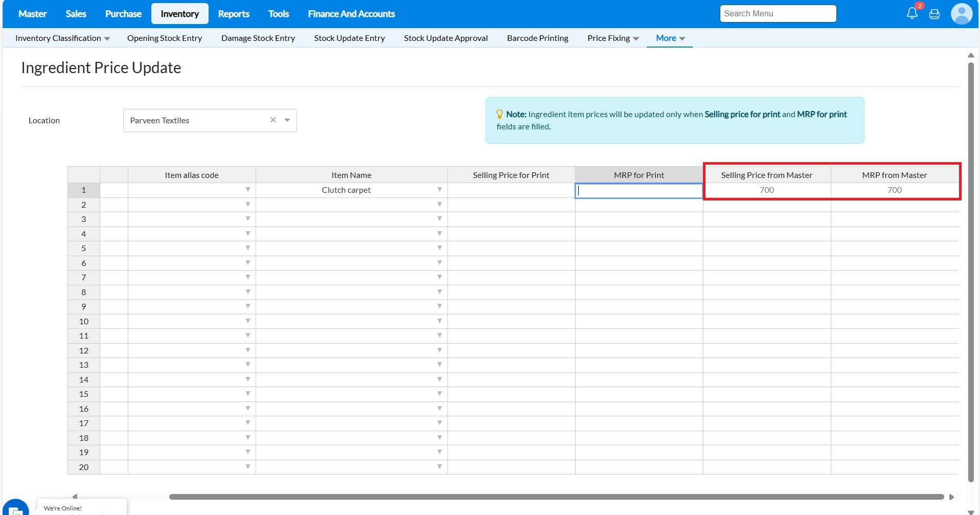Focus the Search Menu field

pos(778,14)
